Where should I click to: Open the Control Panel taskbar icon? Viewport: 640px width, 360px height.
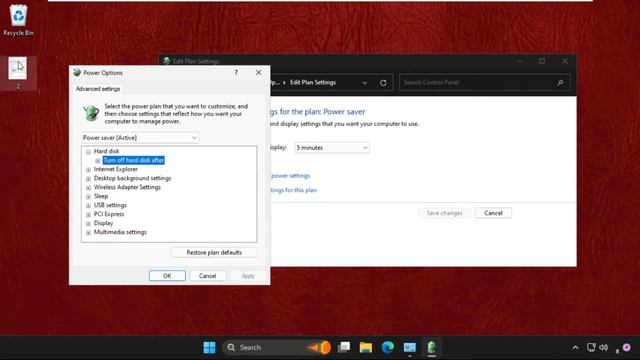click(409, 347)
